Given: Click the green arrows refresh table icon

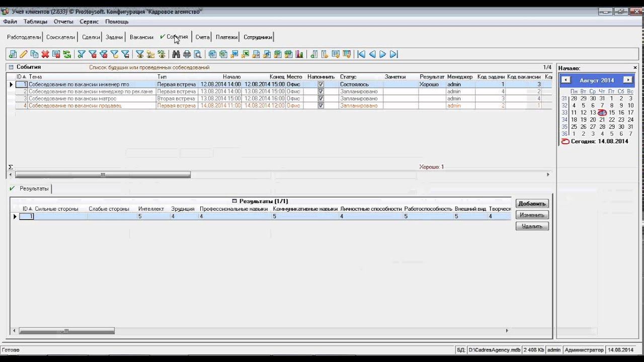Looking at the screenshot, I should [67, 54].
